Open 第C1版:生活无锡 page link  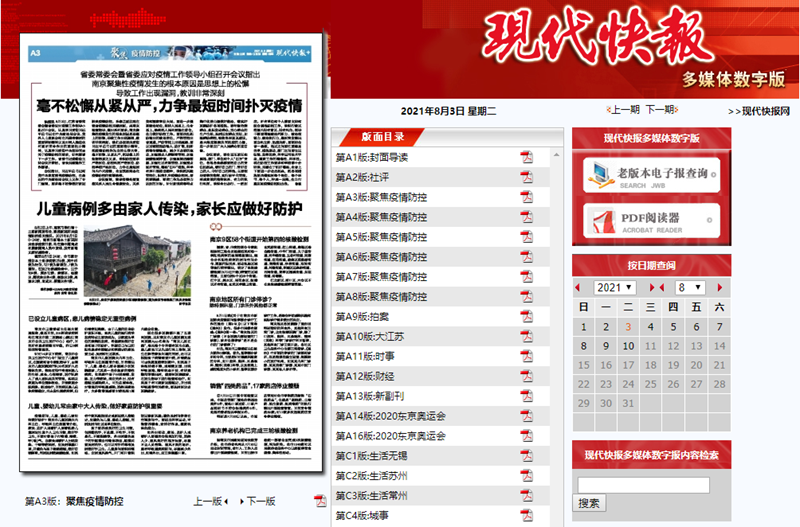(x=371, y=456)
